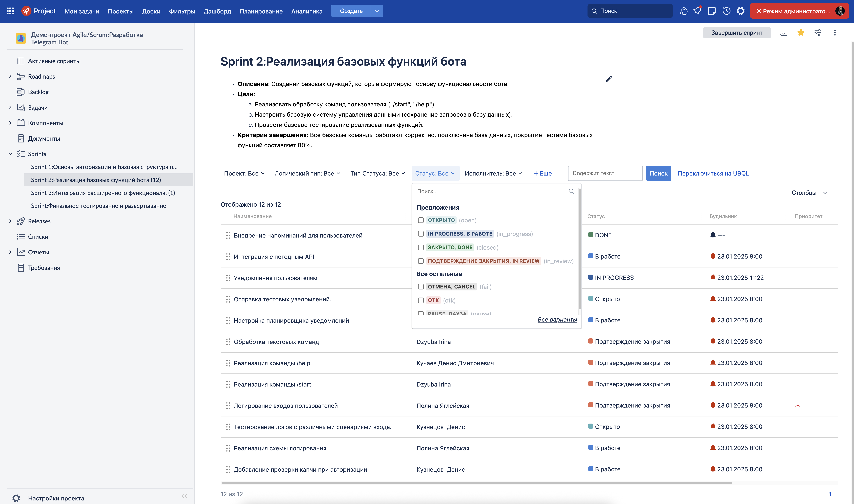Viewport: 854px width, 504px height.
Task: Click the Documents icon in sidebar
Action: tap(21, 139)
